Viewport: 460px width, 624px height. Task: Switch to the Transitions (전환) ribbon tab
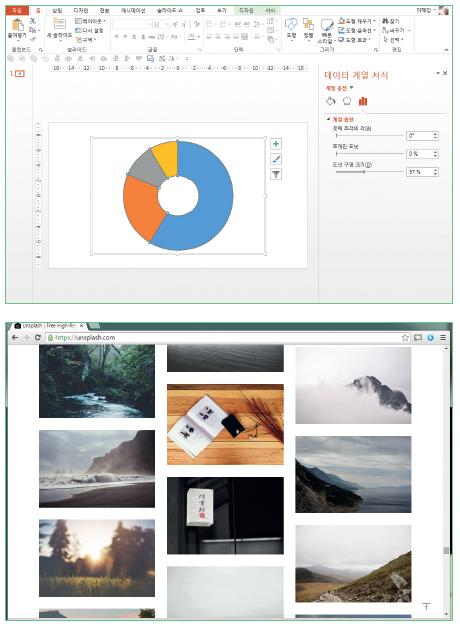click(x=104, y=10)
